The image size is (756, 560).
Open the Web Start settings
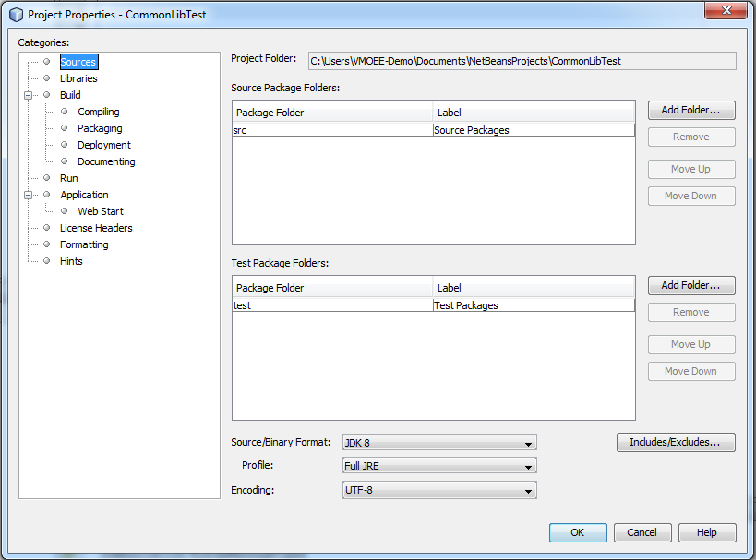point(101,211)
